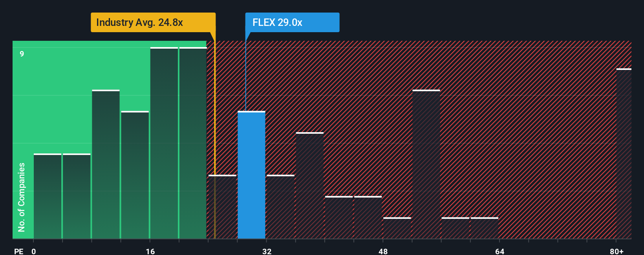Click the hatched bar just right of 32
Viewport: 644px width, 255px height.
280,207
